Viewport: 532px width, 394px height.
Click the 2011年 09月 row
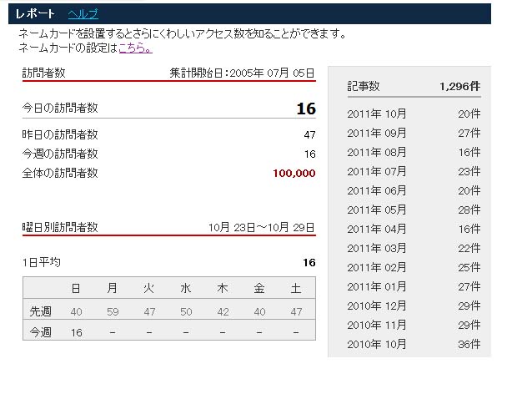[414, 134]
